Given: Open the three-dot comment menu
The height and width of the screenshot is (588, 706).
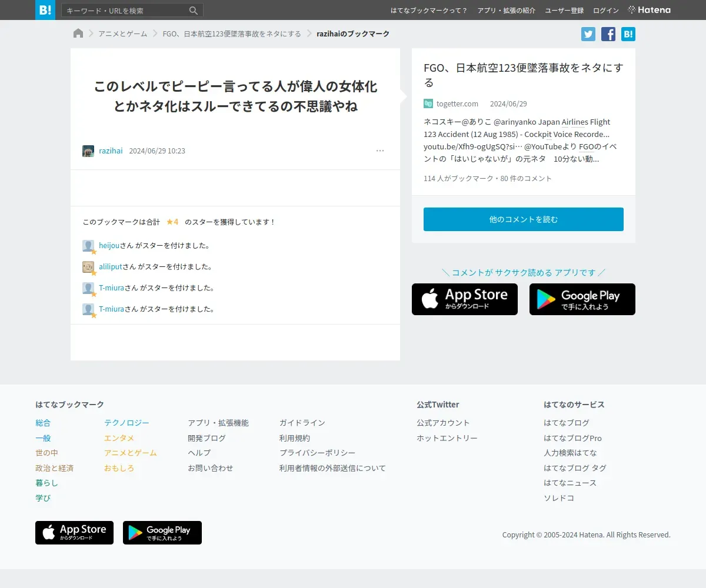Looking at the screenshot, I should tap(380, 151).
